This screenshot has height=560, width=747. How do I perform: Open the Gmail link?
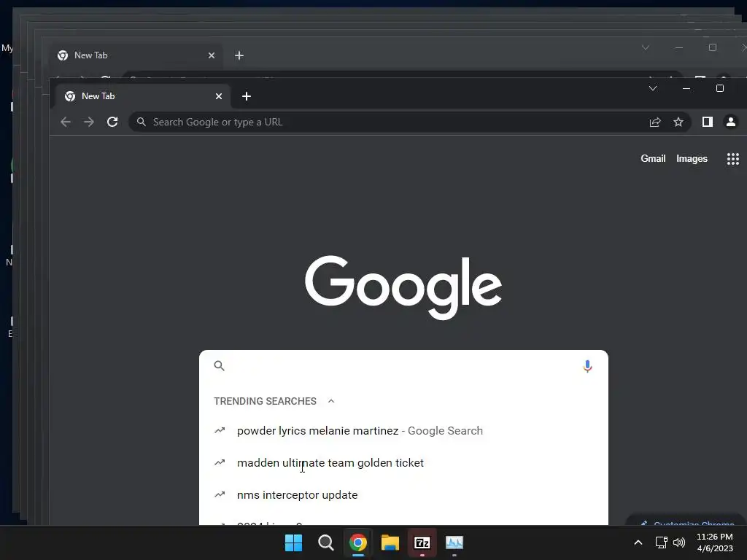[653, 158]
